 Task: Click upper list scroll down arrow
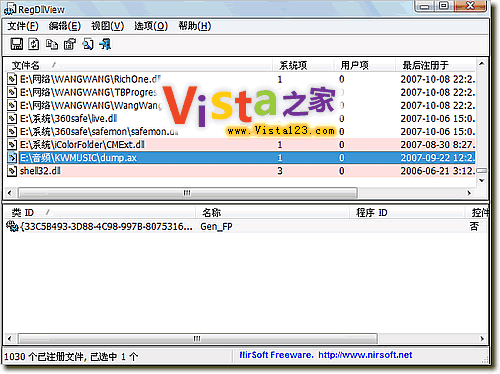click(x=481, y=180)
